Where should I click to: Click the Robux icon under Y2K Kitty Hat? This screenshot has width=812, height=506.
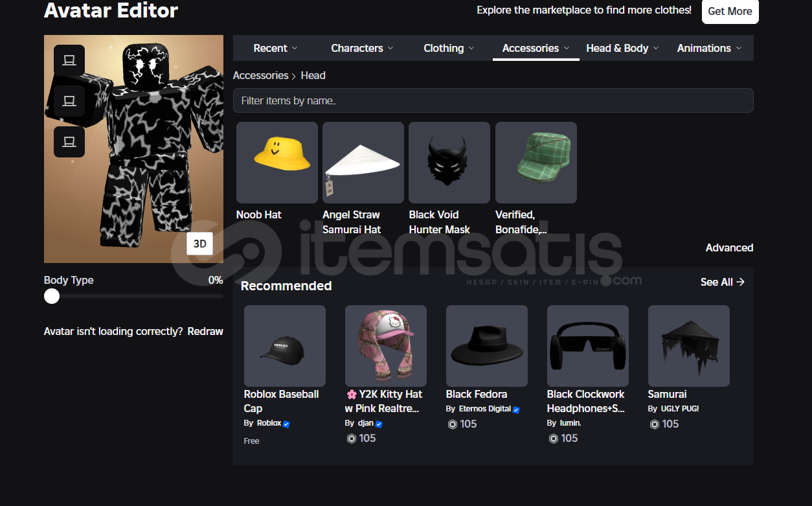point(352,439)
